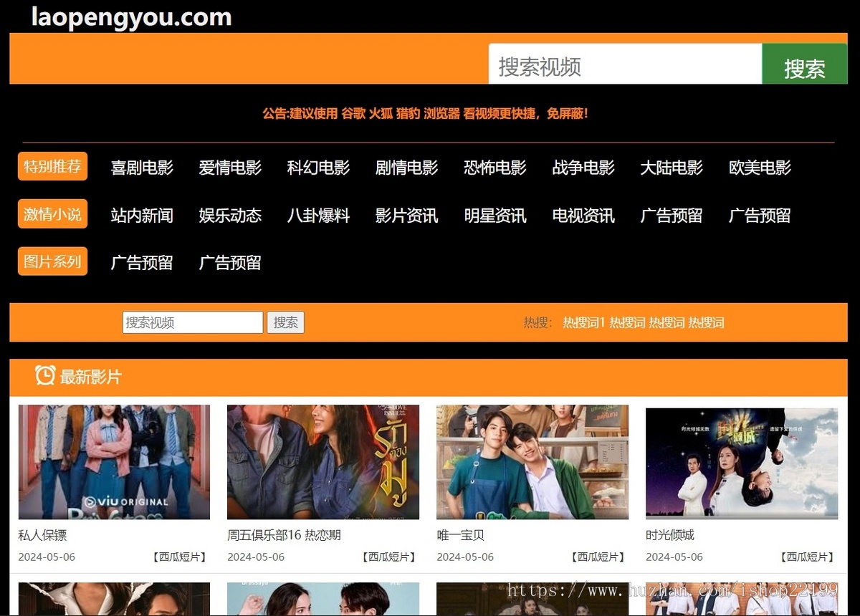The height and width of the screenshot is (616, 860).
Task: Click the laopengyou.com site title
Action: pos(131,16)
